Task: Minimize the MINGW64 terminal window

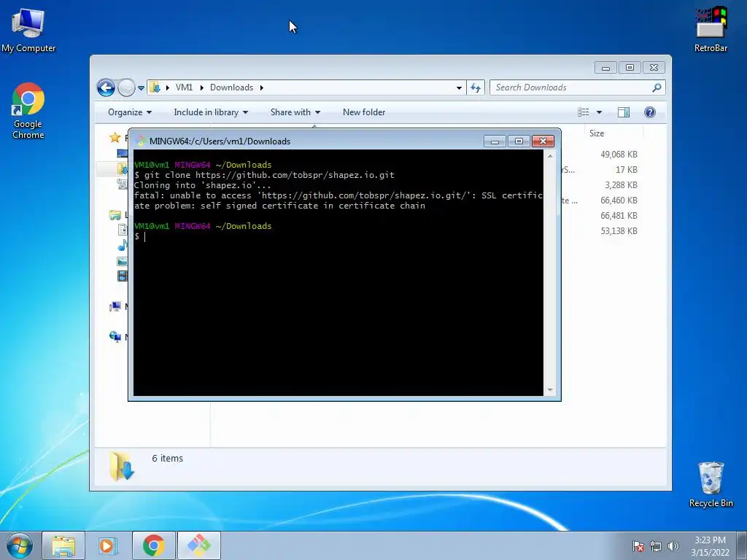Action: click(x=495, y=141)
